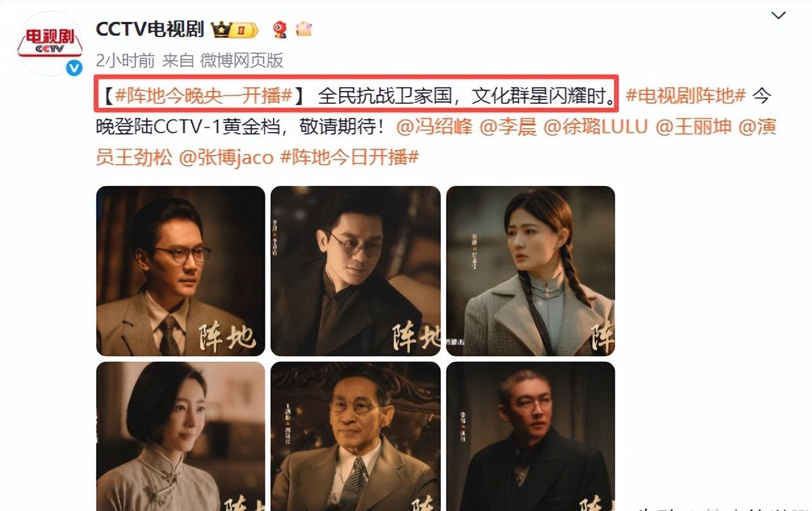
Task: Open hashtag #阵地今晚央一开播#
Action: (x=204, y=96)
